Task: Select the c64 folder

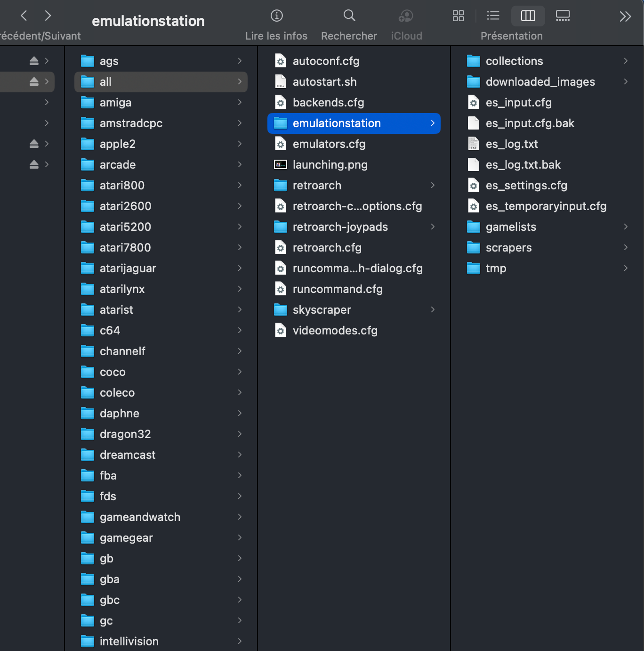Action: point(161,330)
